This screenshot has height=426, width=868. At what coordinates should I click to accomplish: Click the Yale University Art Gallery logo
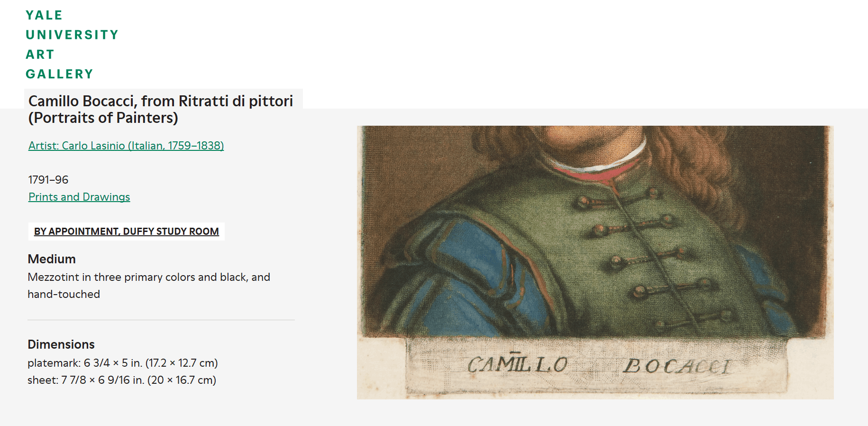[71, 45]
